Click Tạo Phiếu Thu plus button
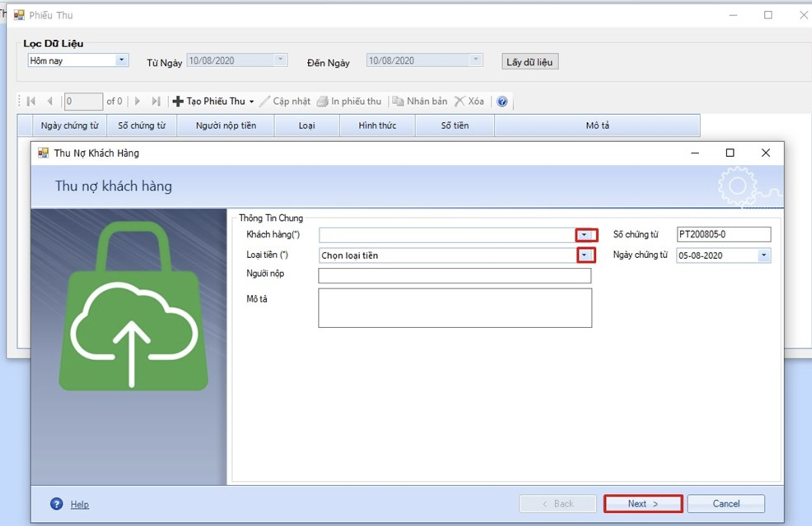 [209, 101]
